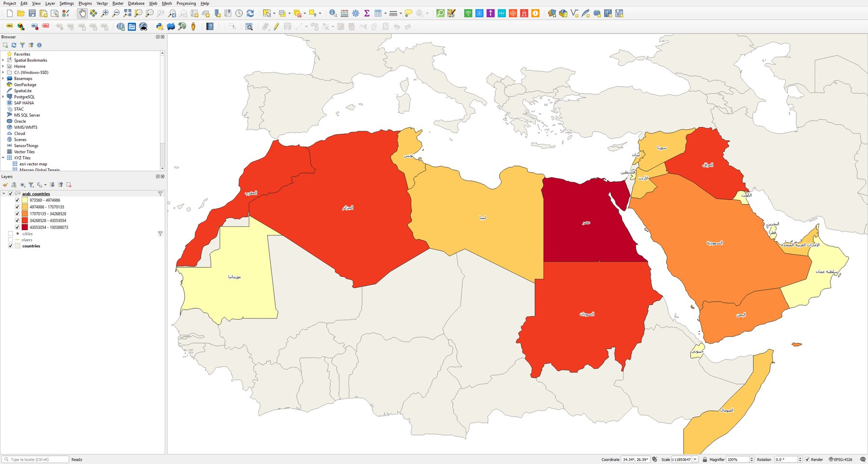Image resolution: width=868 pixels, height=464 pixels.
Task: Create a new project with the blank page icon
Action: (10, 14)
